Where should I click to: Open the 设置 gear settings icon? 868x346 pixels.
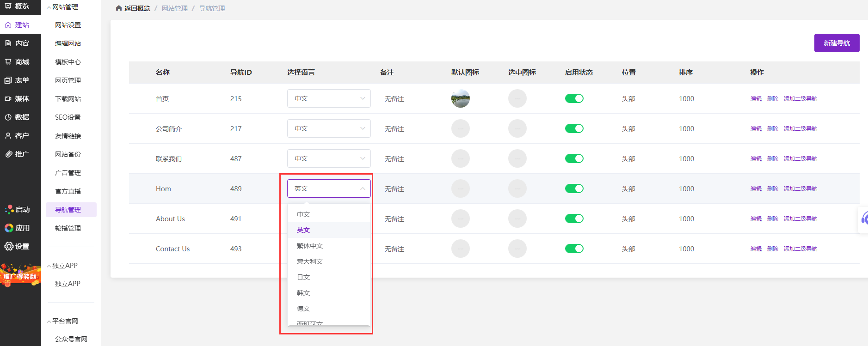pyautogui.click(x=9, y=246)
